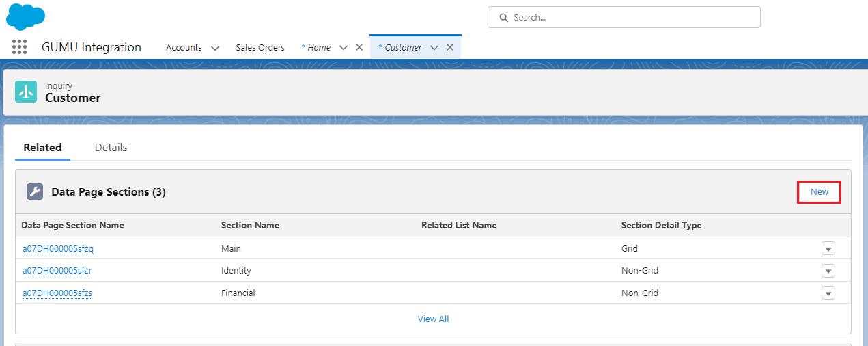Click Non-Grid in the Identity row
Viewport: 868px width, 346px height.
[x=640, y=271]
